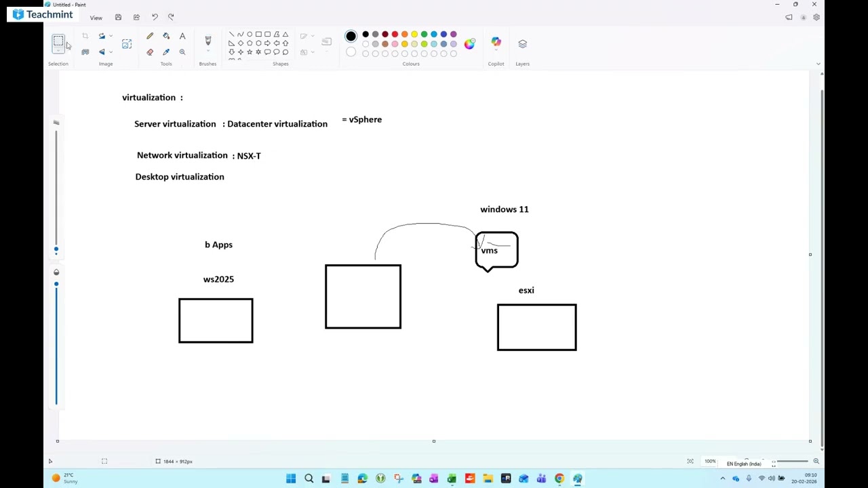
Task: Select Colour 1 black primary swatch
Action: click(x=351, y=36)
